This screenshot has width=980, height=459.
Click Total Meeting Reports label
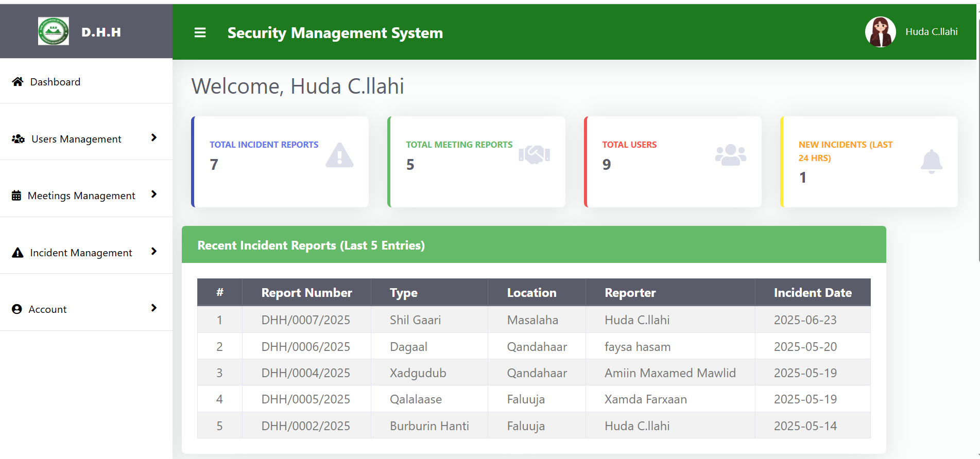(459, 145)
